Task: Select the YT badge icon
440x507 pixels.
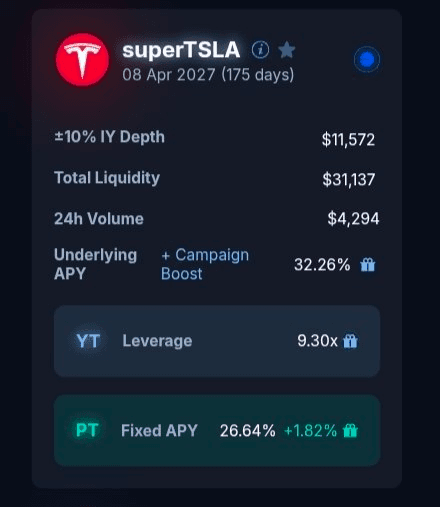Action: point(88,341)
